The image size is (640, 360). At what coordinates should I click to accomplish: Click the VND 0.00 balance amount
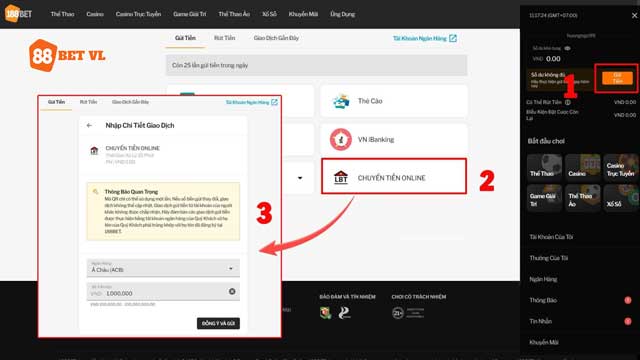[x=547, y=59]
